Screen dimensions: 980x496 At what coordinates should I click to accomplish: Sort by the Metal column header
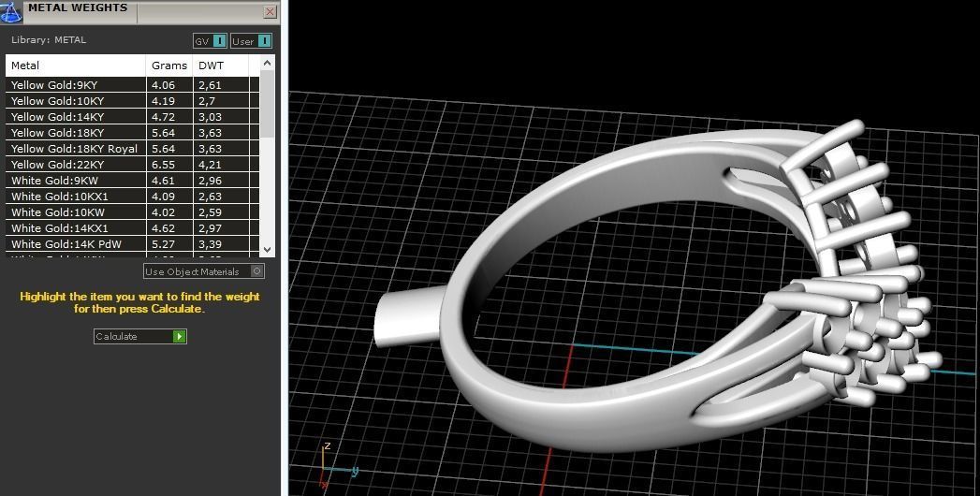coord(76,65)
